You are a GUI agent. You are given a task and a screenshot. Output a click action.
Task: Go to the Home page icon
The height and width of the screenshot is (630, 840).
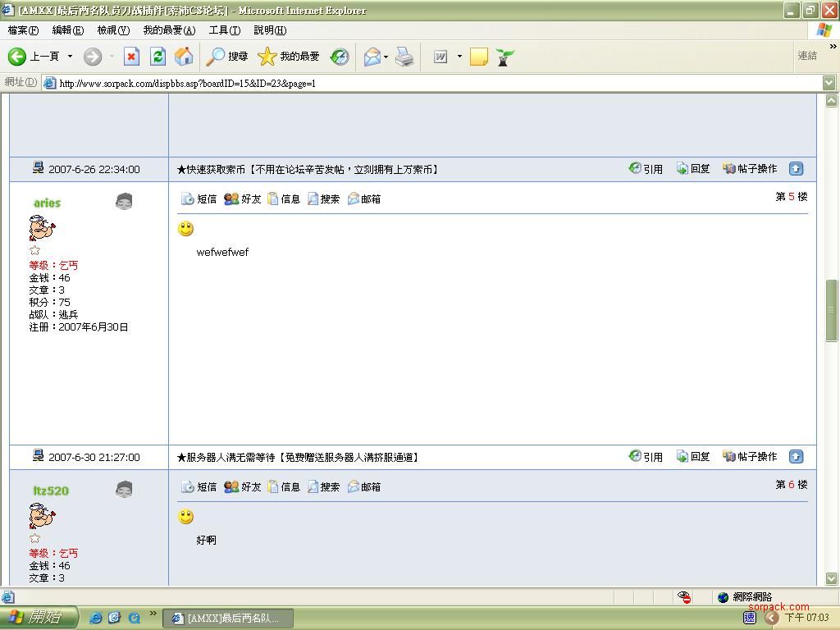coord(184,57)
